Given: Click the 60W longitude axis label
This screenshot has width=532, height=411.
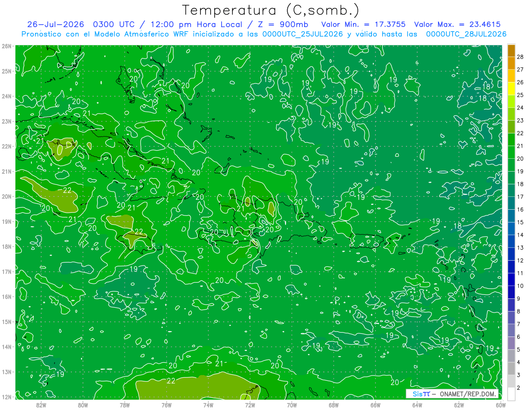Looking at the screenshot, I should [x=500, y=405].
